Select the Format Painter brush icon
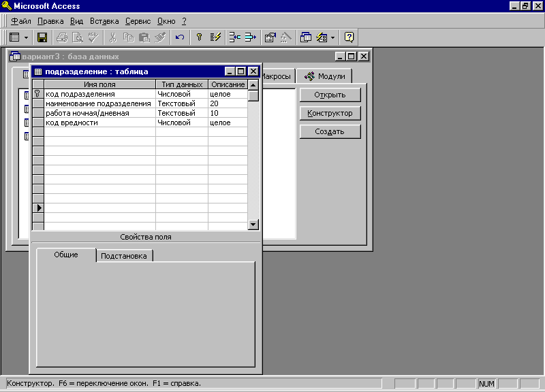The width and height of the screenshot is (545, 392). [x=160, y=37]
